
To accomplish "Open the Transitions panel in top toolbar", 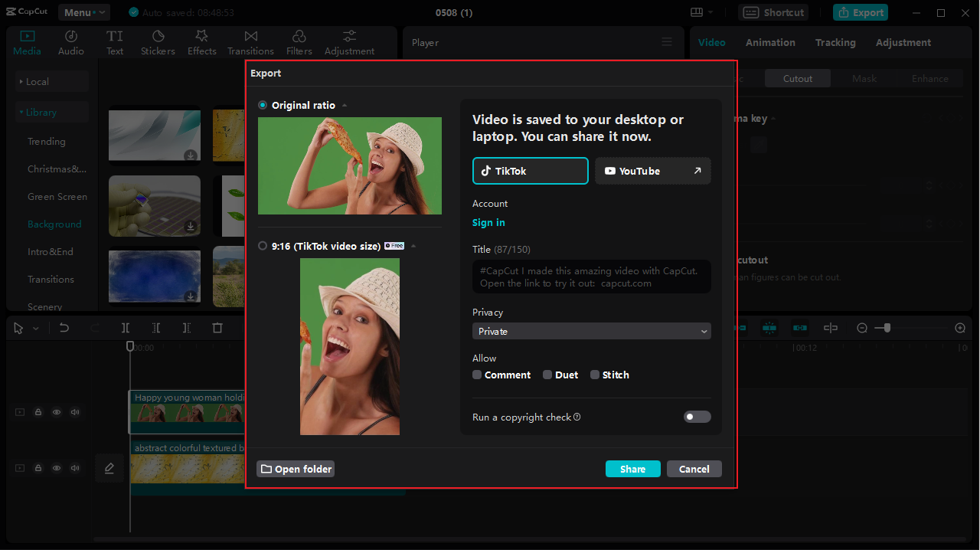I will (250, 43).
